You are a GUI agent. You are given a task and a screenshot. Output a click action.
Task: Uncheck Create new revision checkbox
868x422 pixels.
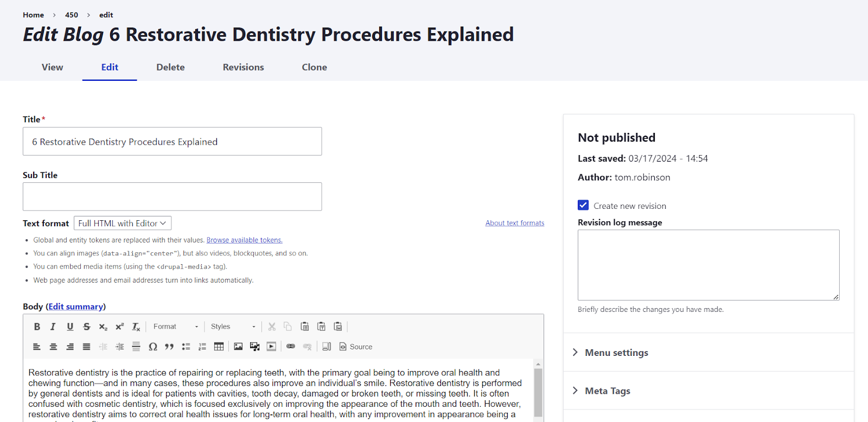[x=583, y=205]
